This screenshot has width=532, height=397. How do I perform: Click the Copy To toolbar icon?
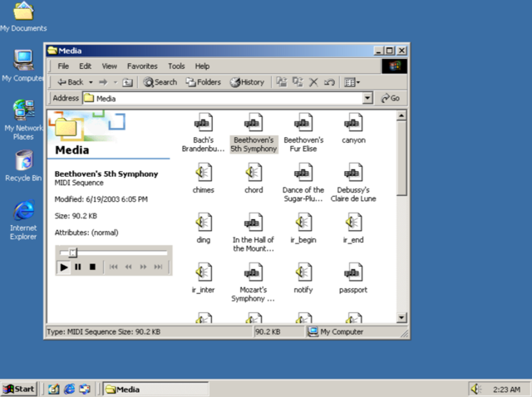click(x=298, y=82)
